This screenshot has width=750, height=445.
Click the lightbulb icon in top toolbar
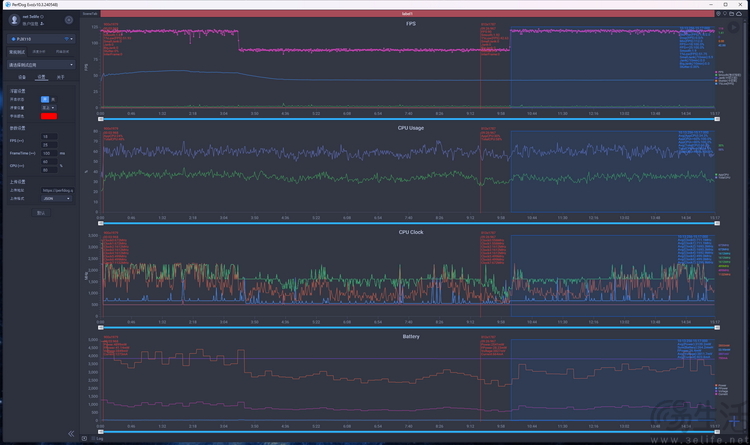pos(724,15)
